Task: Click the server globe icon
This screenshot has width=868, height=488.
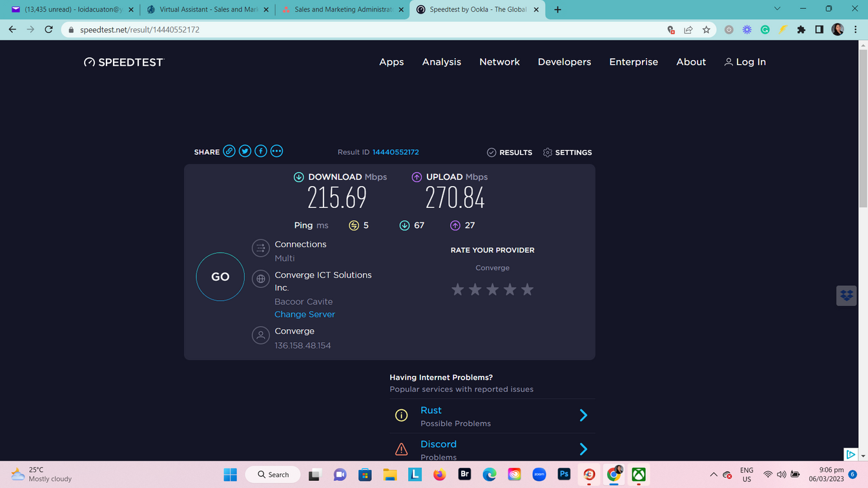Action: point(261,279)
